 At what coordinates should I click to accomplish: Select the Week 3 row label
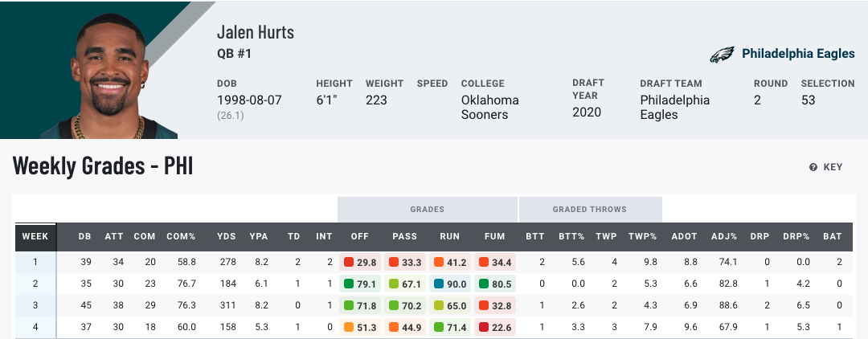[x=35, y=306]
